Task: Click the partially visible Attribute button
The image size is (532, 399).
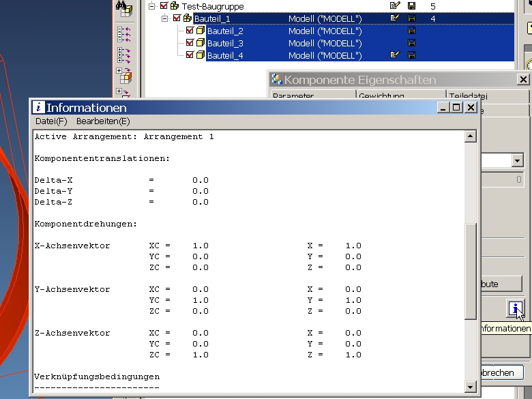Action: 501,284
